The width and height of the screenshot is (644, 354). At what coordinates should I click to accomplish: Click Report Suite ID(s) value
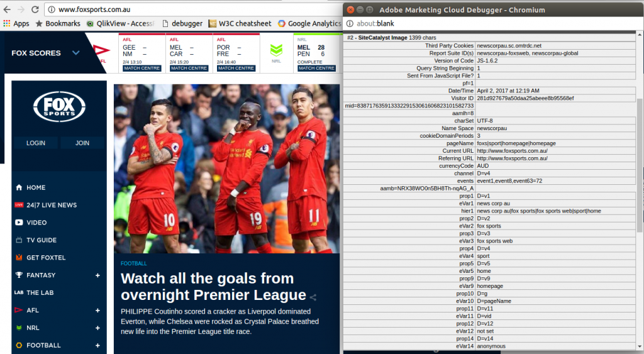coord(528,53)
